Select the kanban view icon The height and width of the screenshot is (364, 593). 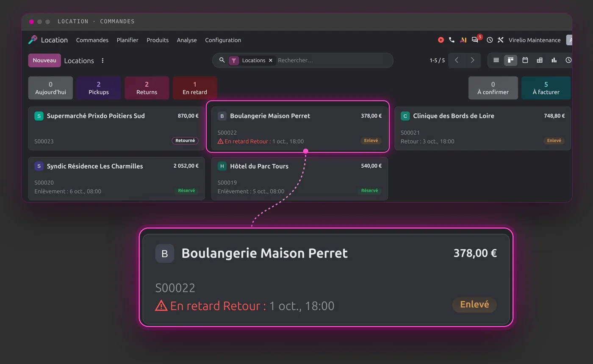(x=510, y=60)
